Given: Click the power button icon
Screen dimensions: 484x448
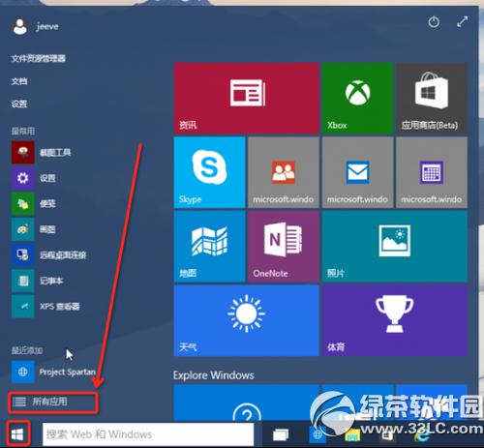Looking at the screenshot, I should (x=434, y=22).
